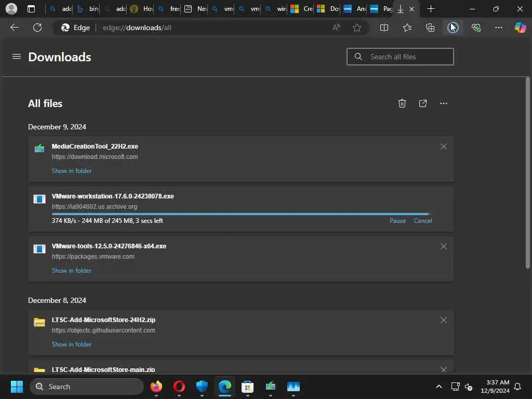Click the LTSC-Add-MicrosoftStore-24H2 zip folder icon
This screenshot has height=399, width=532.
39,322
